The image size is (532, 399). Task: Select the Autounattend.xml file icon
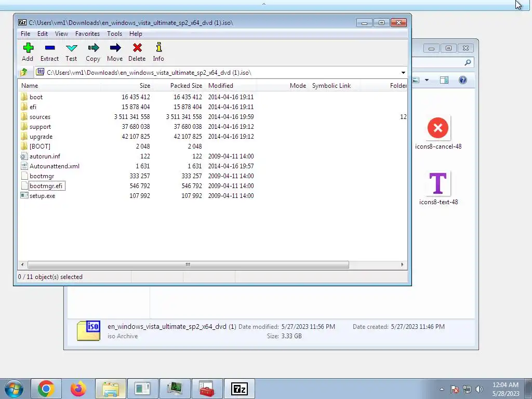point(24,166)
